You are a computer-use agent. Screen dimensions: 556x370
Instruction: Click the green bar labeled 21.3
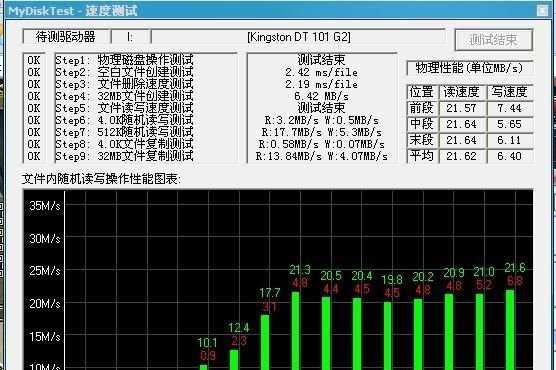tap(295, 331)
